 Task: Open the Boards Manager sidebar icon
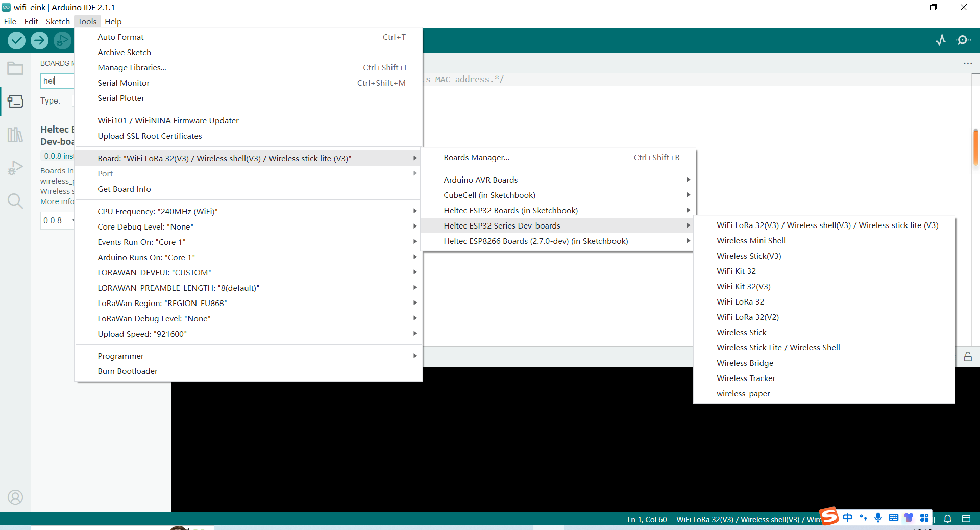pyautogui.click(x=15, y=102)
